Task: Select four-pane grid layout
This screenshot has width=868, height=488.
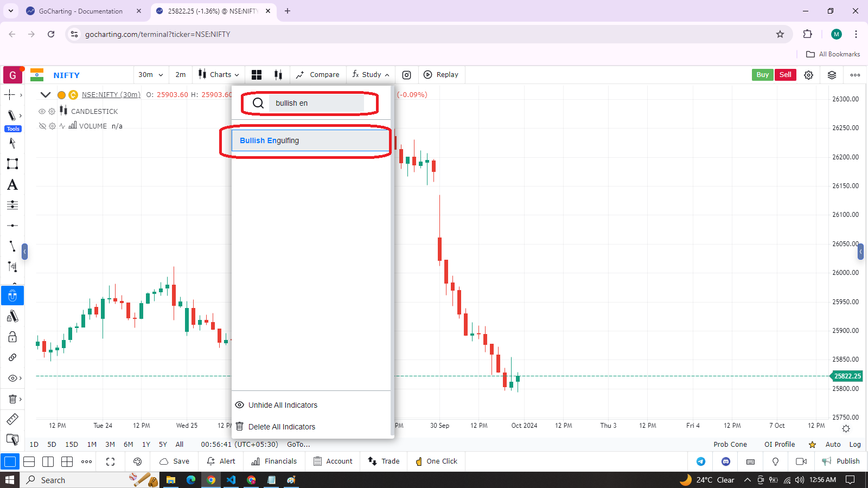Action: 67,461
